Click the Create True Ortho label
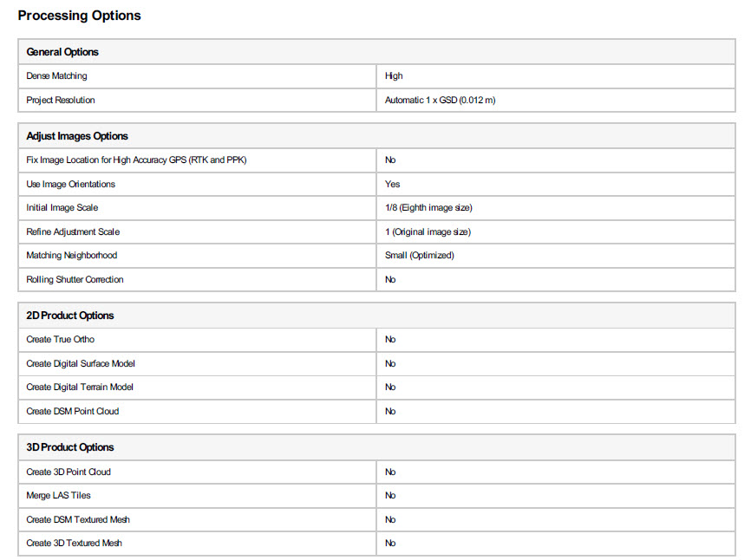Image resolution: width=751 pixels, height=560 pixels. [61, 340]
